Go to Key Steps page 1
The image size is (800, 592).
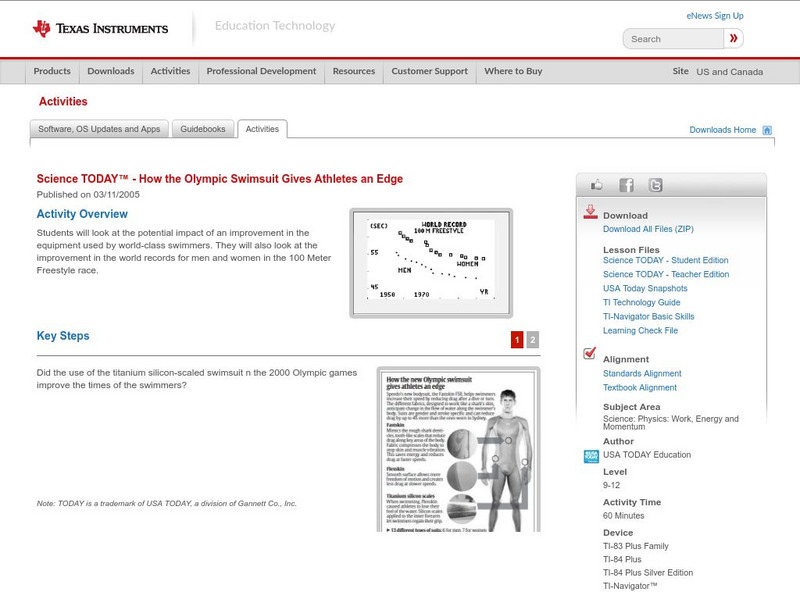(517, 339)
